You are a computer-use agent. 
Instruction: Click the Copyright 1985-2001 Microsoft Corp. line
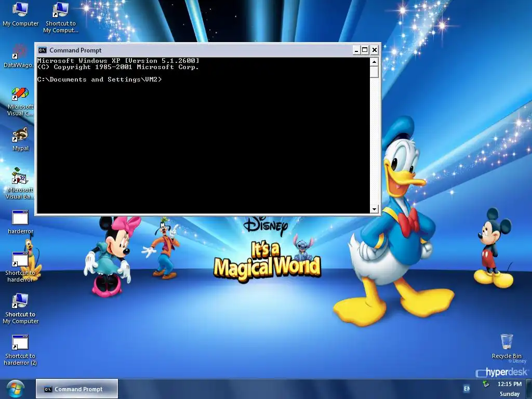(x=118, y=67)
